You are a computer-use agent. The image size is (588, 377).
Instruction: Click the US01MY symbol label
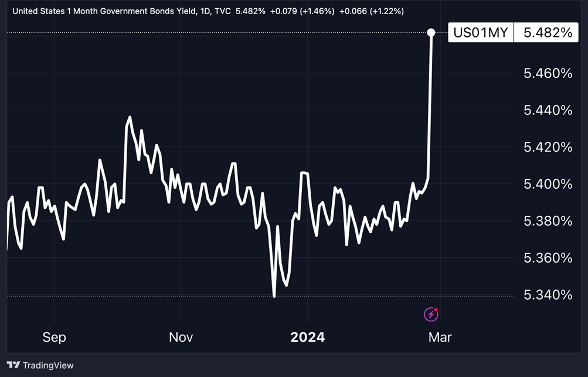(x=481, y=33)
